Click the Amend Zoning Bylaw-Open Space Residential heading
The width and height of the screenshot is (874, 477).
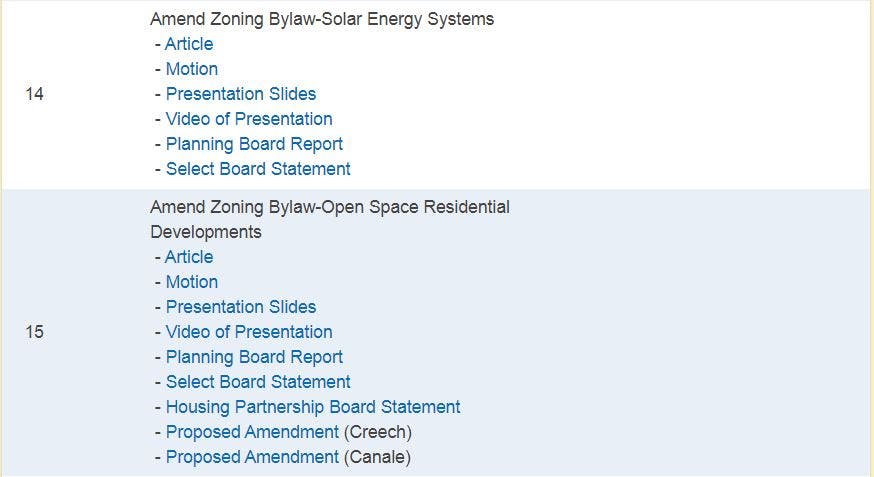[x=330, y=207]
